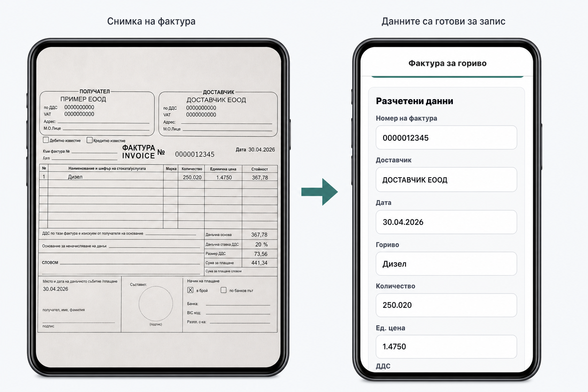Screen dimensions: 588x392
Task: Click the Гориво field showing Дизел
Action: coord(446,264)
